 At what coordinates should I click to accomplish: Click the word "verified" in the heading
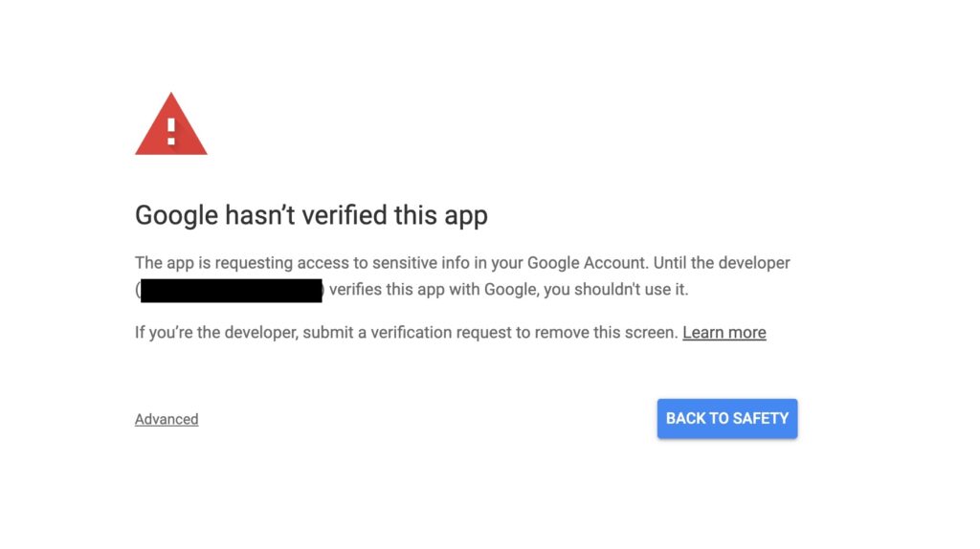345,215
